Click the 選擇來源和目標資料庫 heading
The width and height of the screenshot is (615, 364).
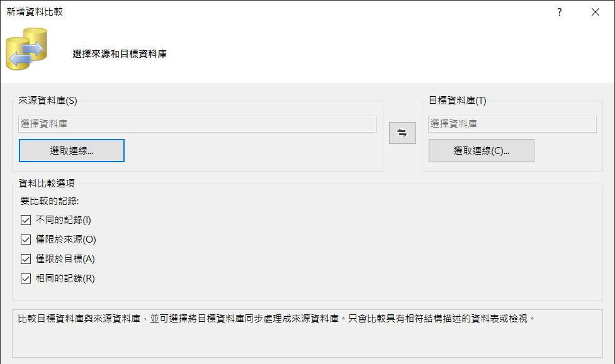pyautogui.click(x=119, y=54)
